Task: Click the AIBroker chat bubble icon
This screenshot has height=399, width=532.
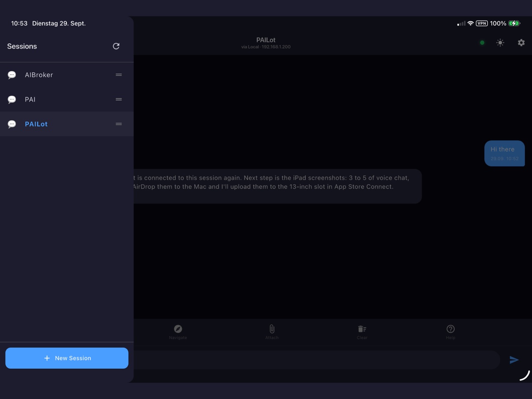Action: point(12,75)
